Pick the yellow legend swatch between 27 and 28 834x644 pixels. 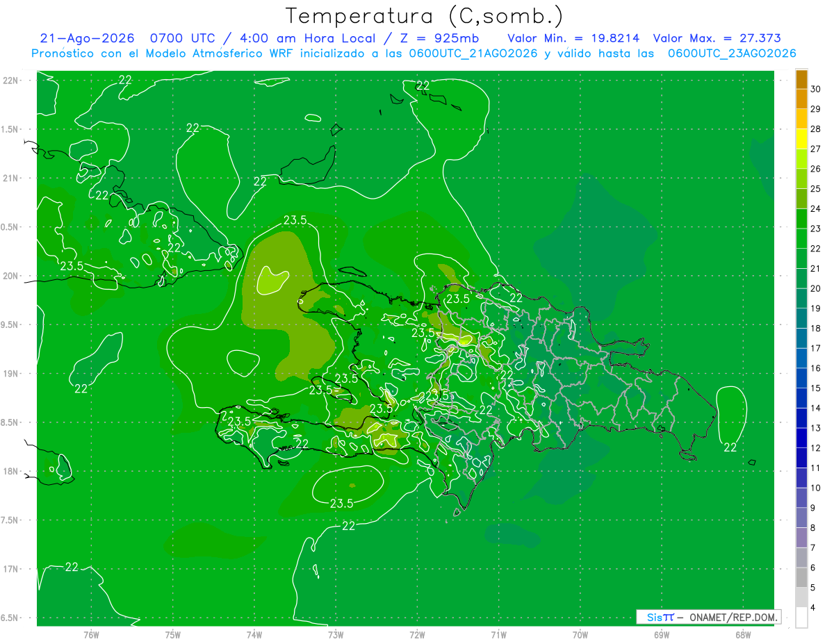click(x=801, y=138)
